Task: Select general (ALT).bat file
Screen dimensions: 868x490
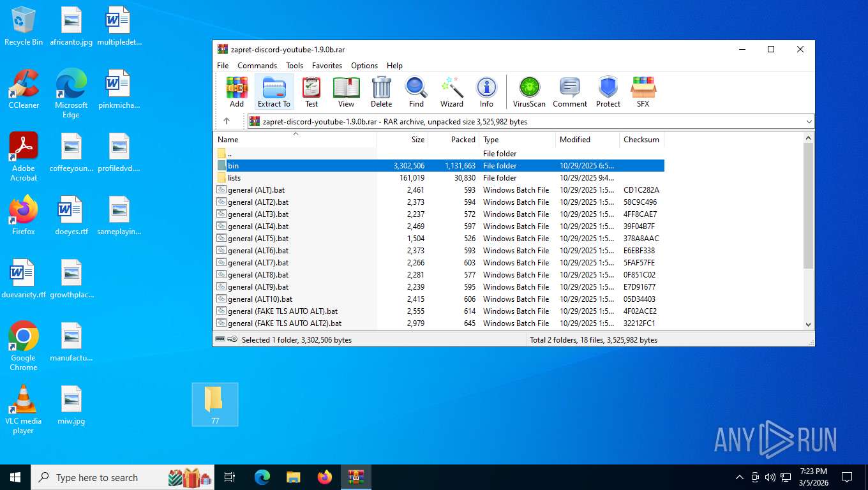Action: coord(439,189)
